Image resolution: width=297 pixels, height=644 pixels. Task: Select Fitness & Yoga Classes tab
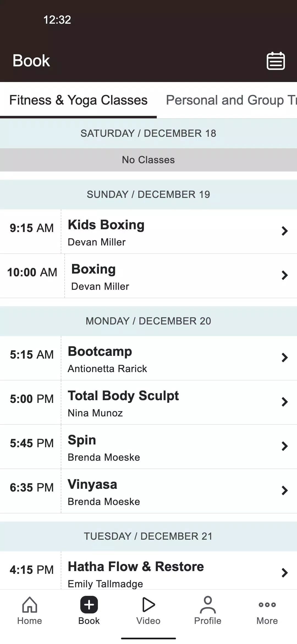click(78, 100)
